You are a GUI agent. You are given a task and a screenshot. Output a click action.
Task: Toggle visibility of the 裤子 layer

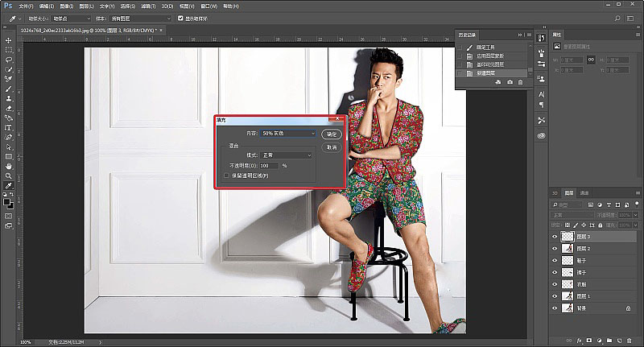[555, 272]
